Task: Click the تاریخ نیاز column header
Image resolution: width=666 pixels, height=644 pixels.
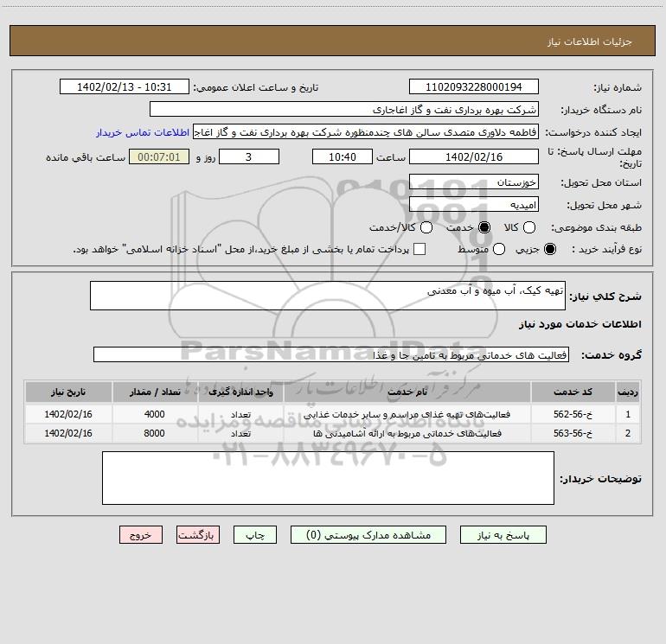Action: (68, 392)
